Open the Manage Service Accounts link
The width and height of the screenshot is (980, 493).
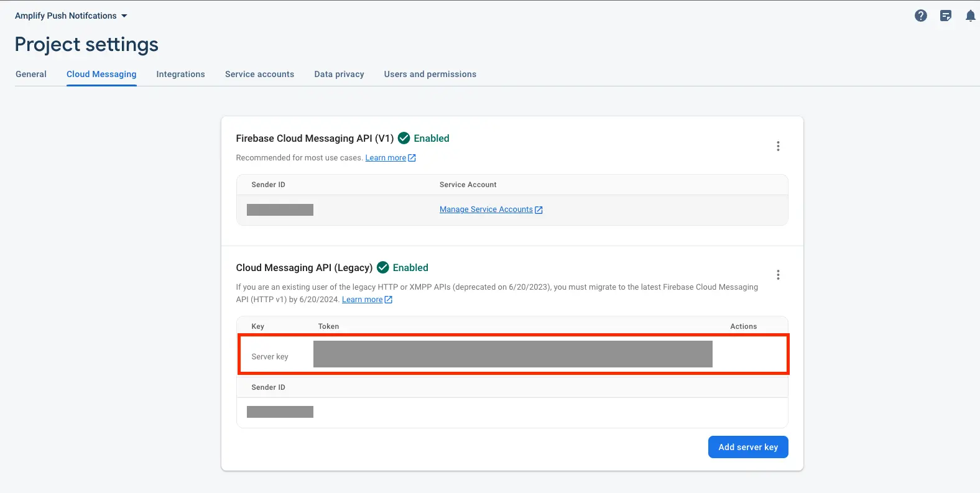pos(486,210)
